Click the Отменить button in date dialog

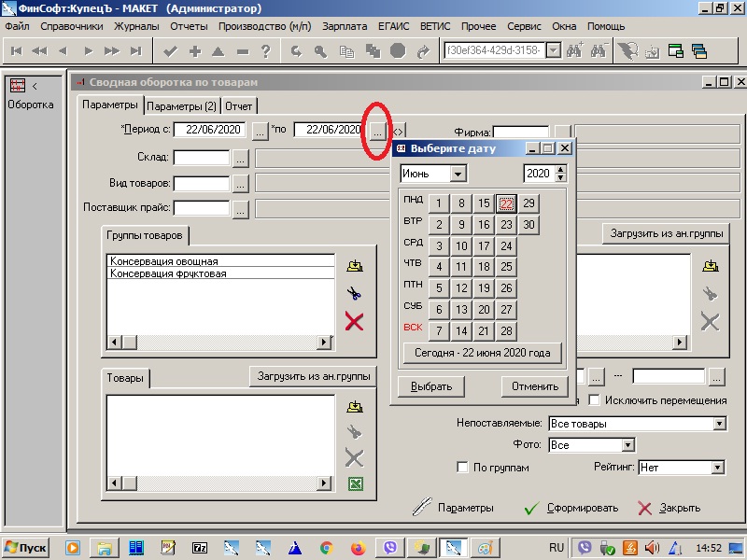click(x=534, y=386)
